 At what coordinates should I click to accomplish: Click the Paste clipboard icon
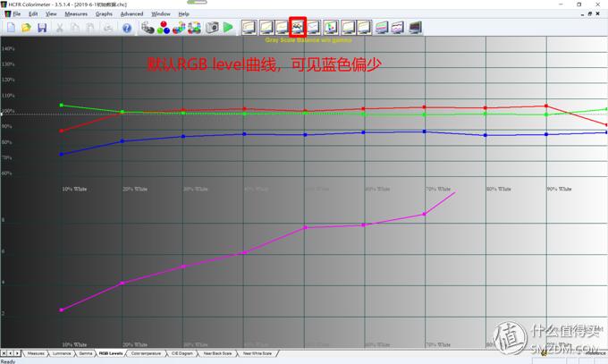tap(90, 28)
